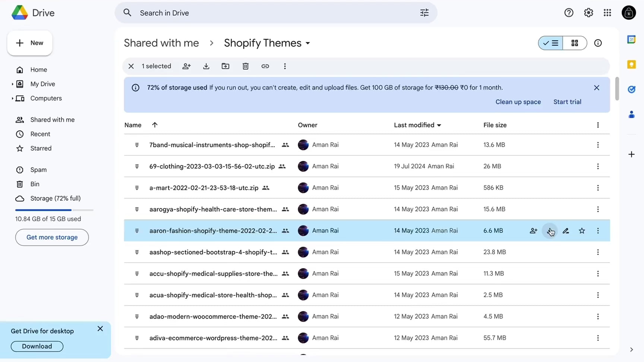The image size is (644, 362).
Task: Click the Trash icon in selection toolbar
Action: click(x=246, y=66)
